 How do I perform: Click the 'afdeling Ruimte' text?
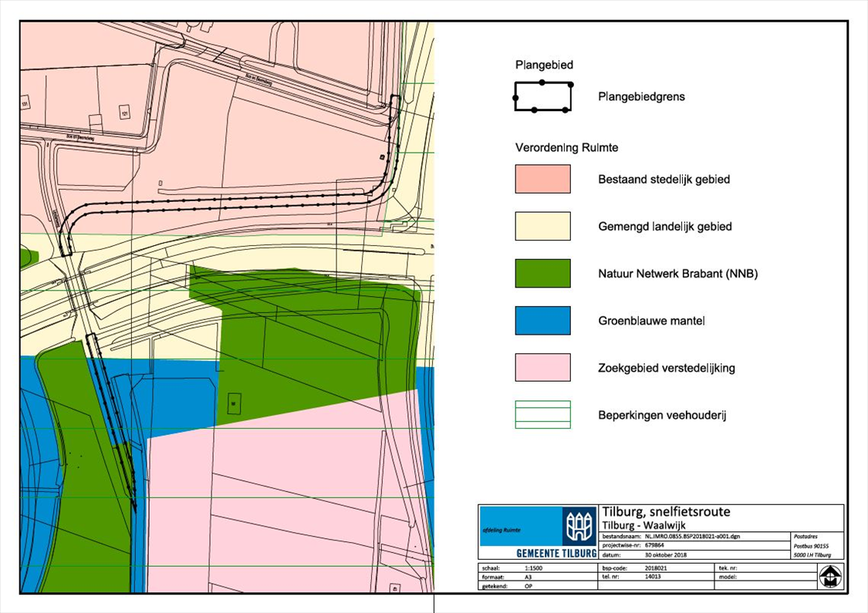pos(502,530)
